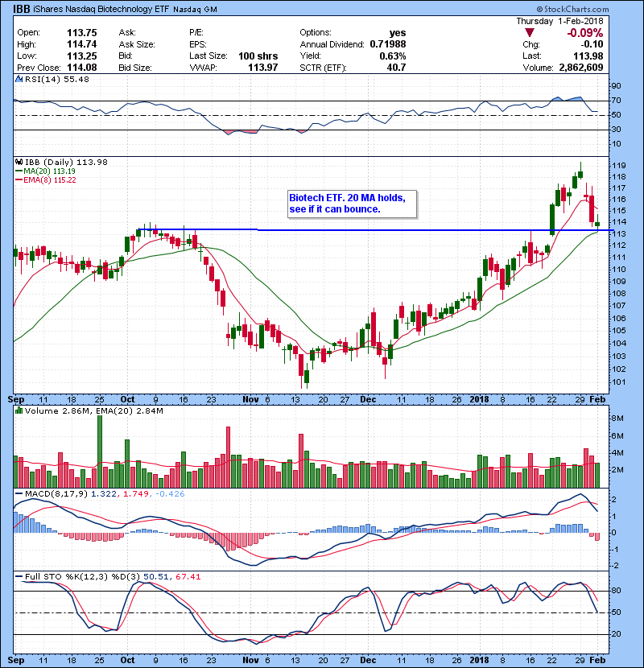Click the 101 price axis label
The height and width of the screenshot is (668, 644).
(x=619, y=381)
